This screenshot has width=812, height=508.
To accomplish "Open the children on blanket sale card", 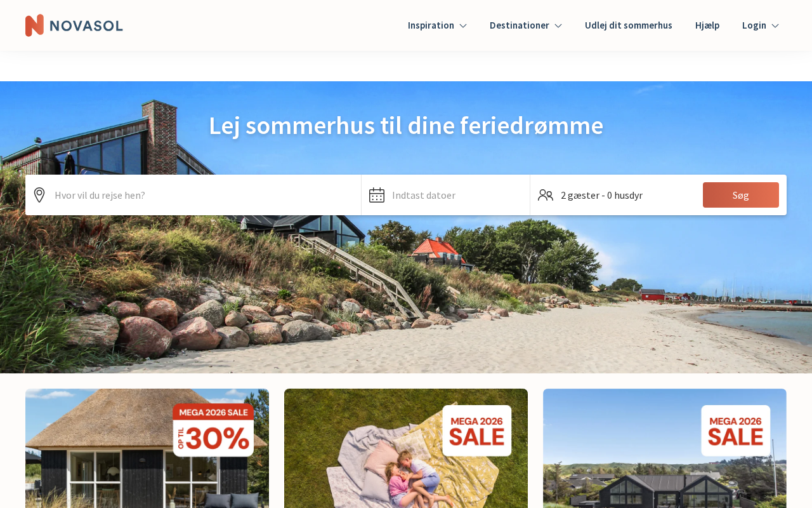I will pyautogui.click(x=406, y=448).
